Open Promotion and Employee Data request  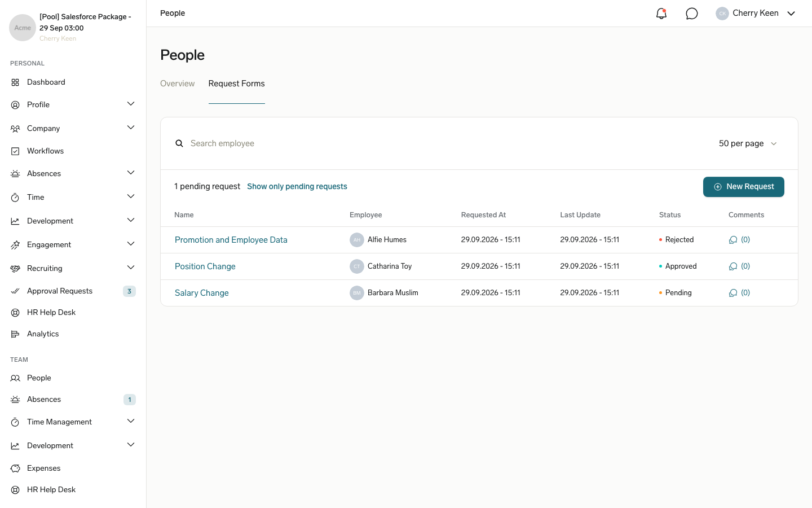point(231,240)
